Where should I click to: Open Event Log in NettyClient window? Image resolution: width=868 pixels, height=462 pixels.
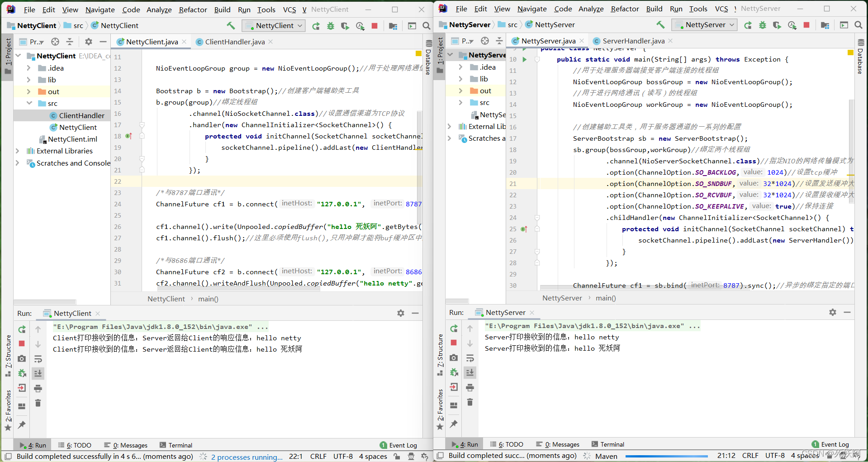click(398, 445)
